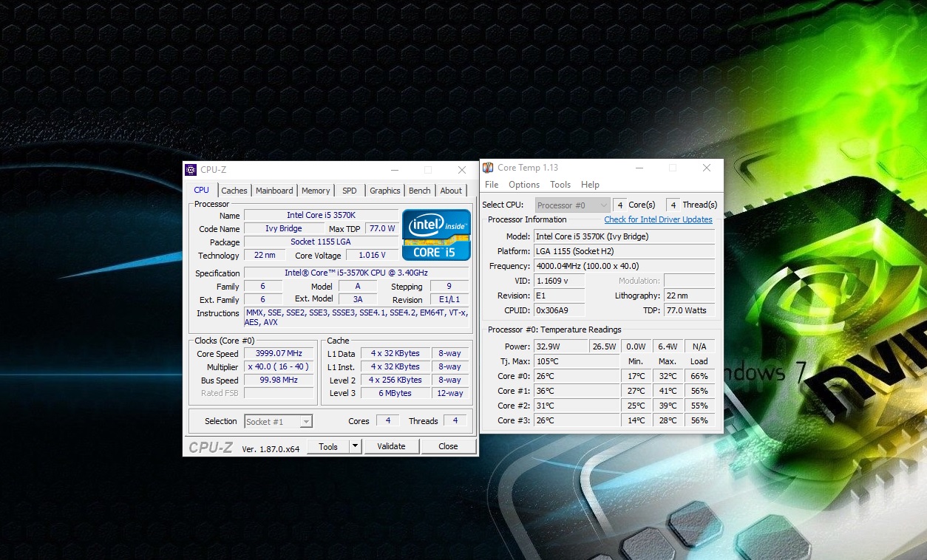Click the Ext. Model value 3A

pyautogui.click(x=358, y=299)
